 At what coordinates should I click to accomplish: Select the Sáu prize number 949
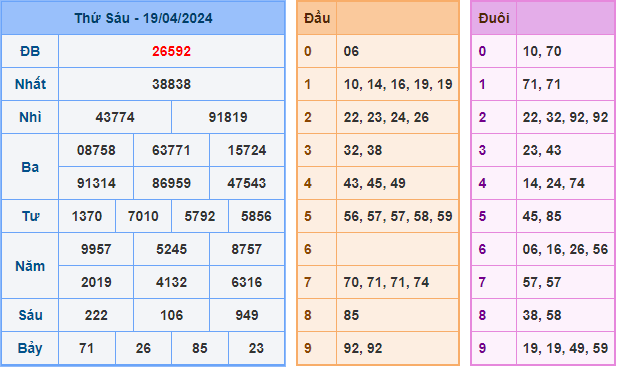click(x=247, y=315)
